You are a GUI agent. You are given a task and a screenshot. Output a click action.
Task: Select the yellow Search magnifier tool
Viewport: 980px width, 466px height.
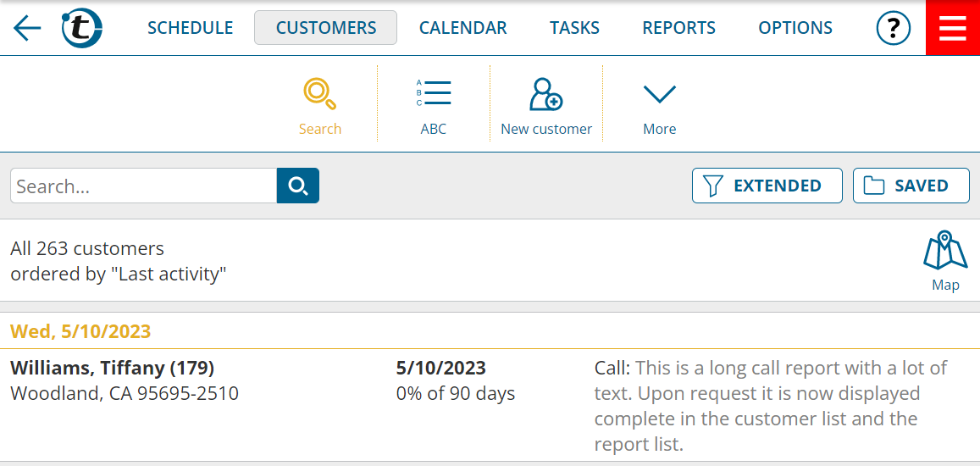pyautogui.click(x=320, y=107)
